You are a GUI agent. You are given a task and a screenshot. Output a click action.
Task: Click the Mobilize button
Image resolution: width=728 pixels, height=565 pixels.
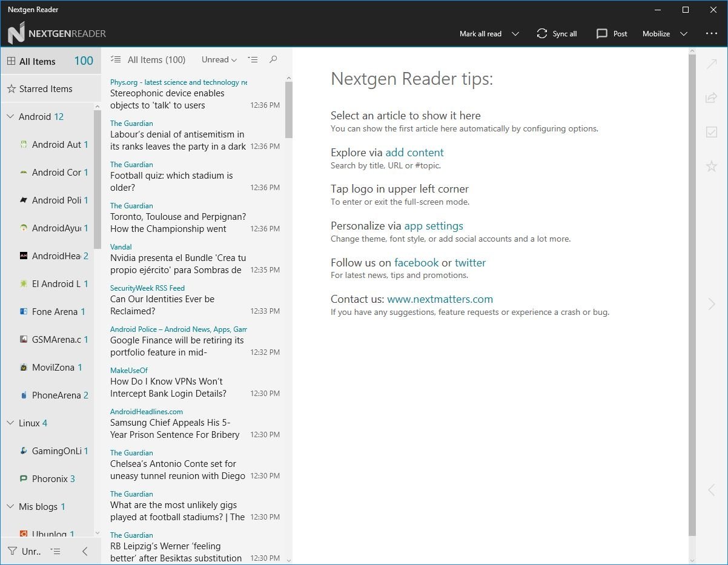pos(656,34)
